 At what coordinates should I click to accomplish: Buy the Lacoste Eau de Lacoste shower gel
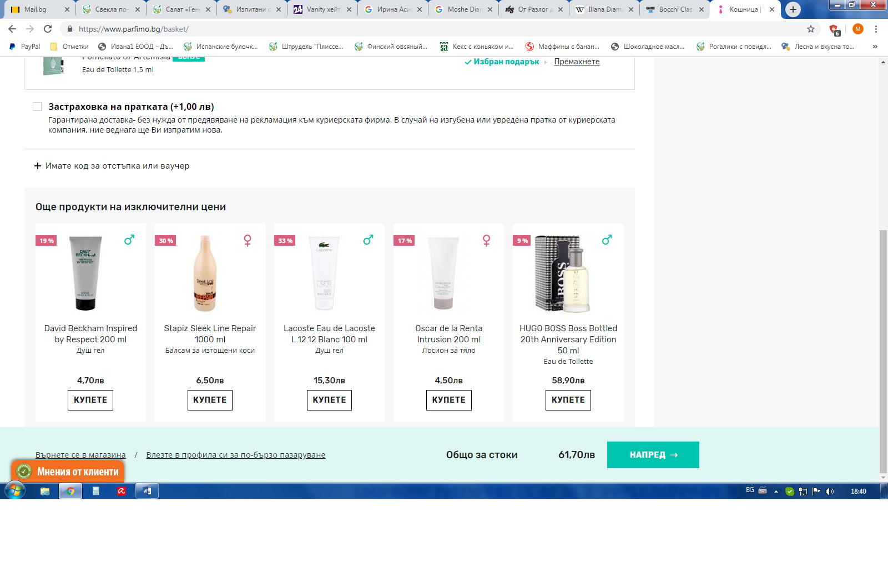tap(329, 400)
